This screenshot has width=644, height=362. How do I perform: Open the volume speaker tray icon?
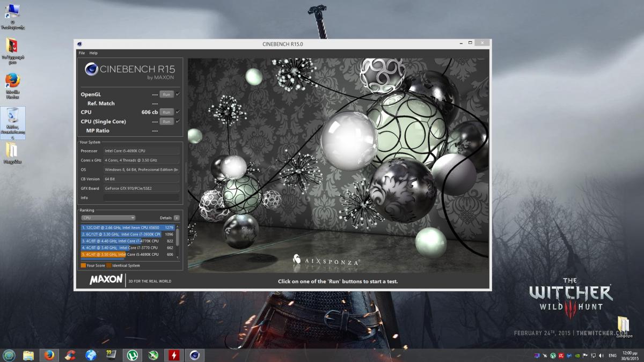click(x=601, y=356)
